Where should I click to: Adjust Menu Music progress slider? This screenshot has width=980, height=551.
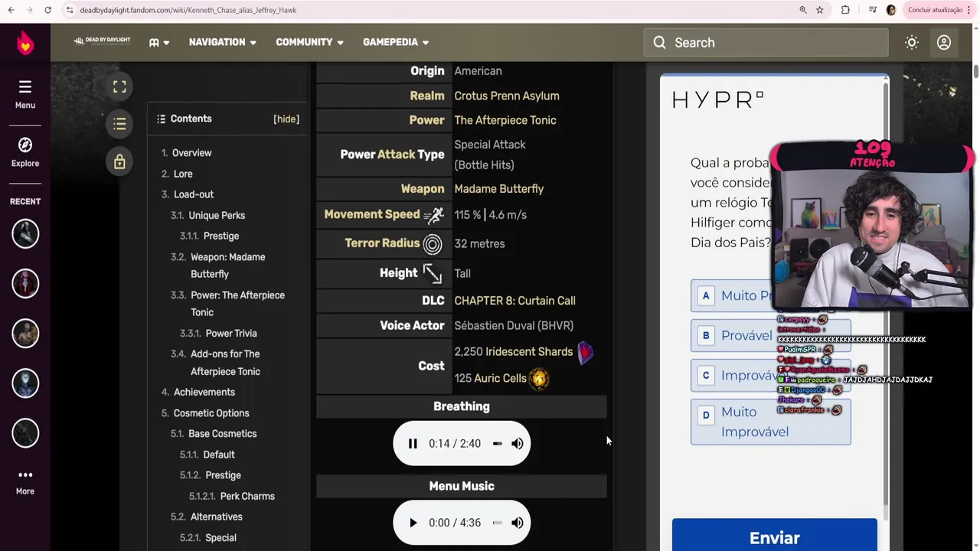[497, 523]
